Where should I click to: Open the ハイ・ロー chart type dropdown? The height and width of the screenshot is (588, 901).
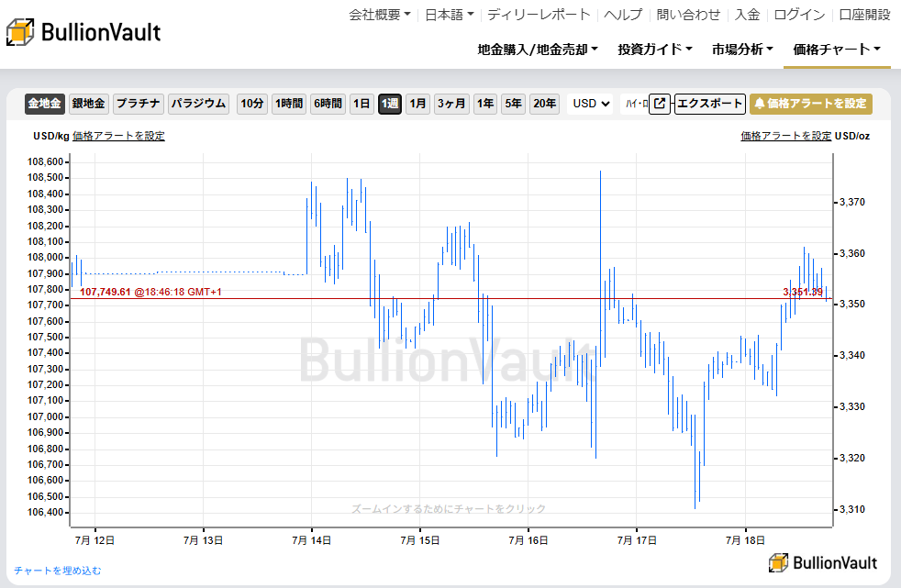634,104
